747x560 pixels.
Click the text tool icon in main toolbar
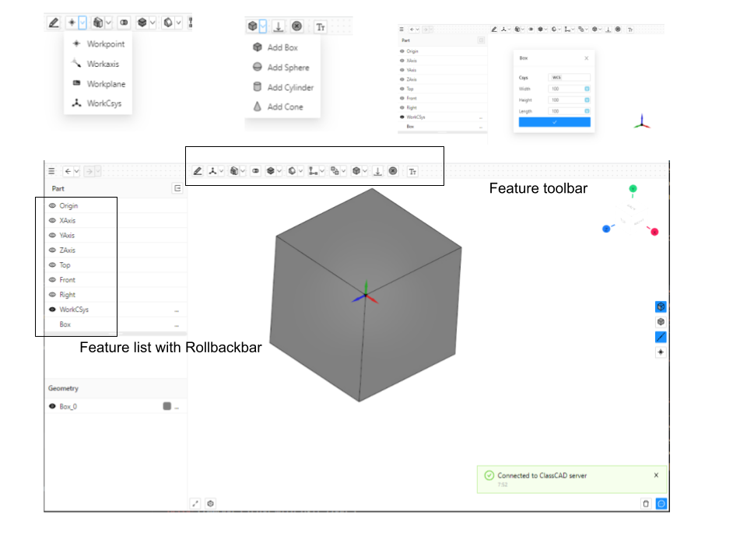click(x=412, y=170)
